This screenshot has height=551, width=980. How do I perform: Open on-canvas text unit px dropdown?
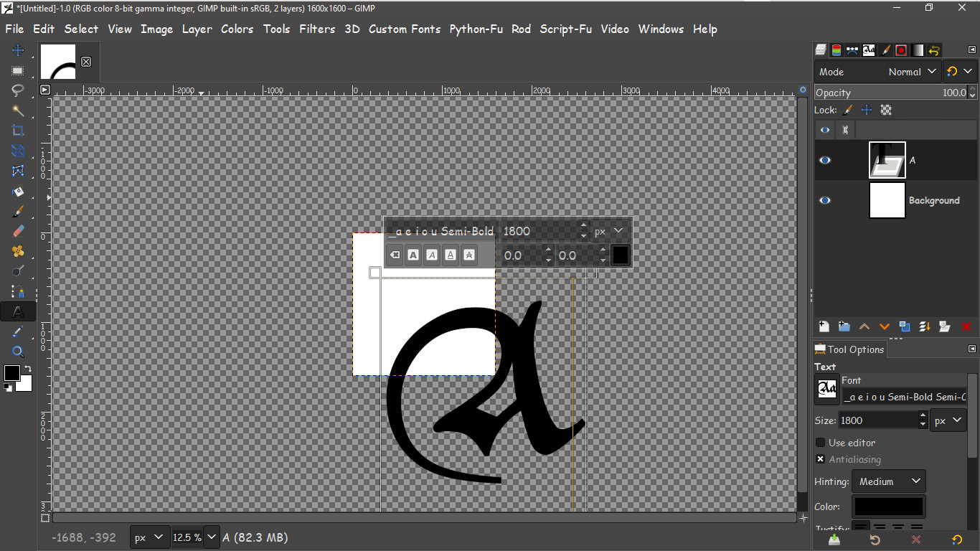pos(611,231)
